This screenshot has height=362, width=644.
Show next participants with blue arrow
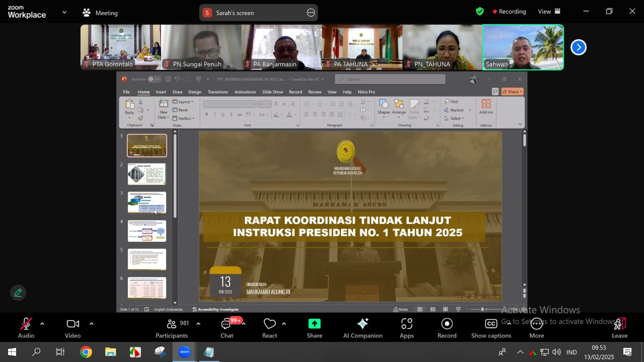point(578,47)
